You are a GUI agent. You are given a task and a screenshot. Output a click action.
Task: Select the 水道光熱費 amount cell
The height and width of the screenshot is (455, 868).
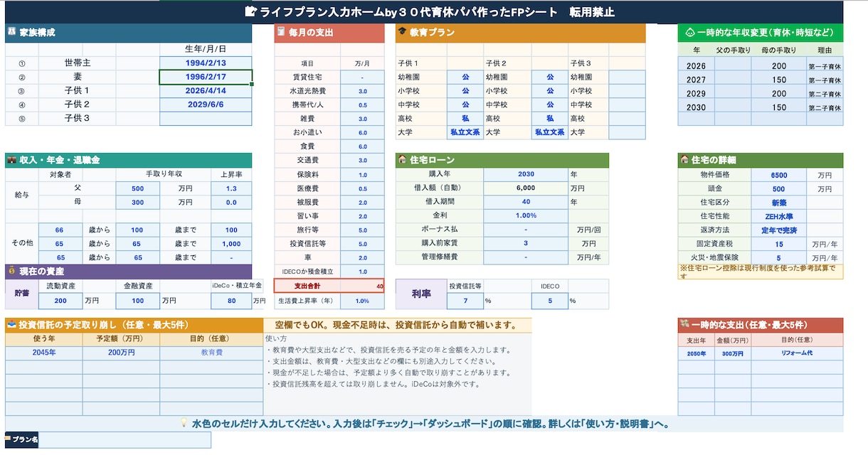(362, 91)
